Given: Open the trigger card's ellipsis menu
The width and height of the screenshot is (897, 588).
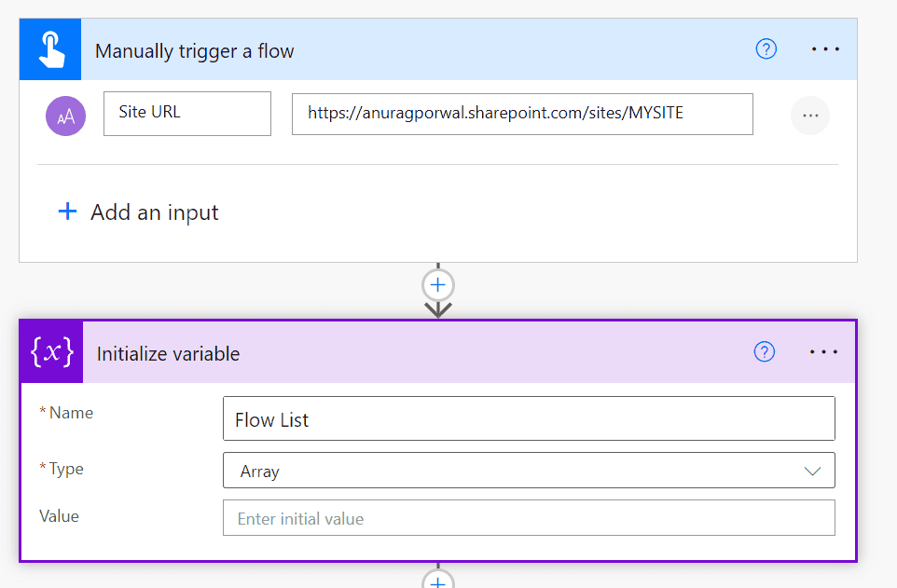Looking at the screenshot, I should click(x=825, y=49).
